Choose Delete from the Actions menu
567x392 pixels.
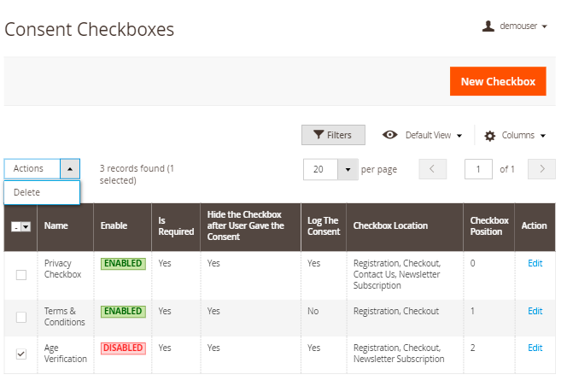tap(26, 192)
